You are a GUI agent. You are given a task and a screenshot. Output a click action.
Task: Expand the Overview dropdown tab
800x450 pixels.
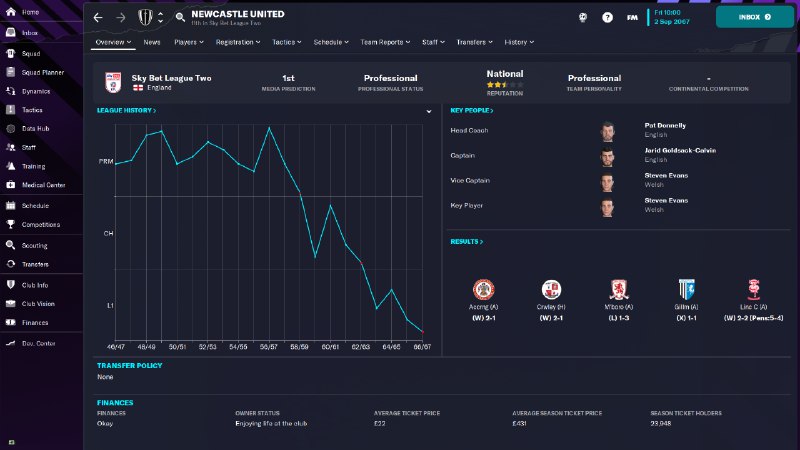tap(113, 42)
